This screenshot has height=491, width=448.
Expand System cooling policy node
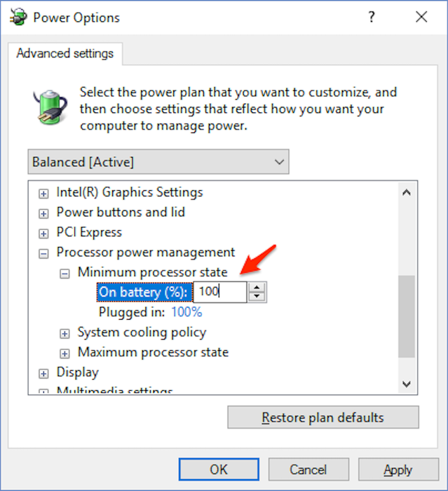65,333
